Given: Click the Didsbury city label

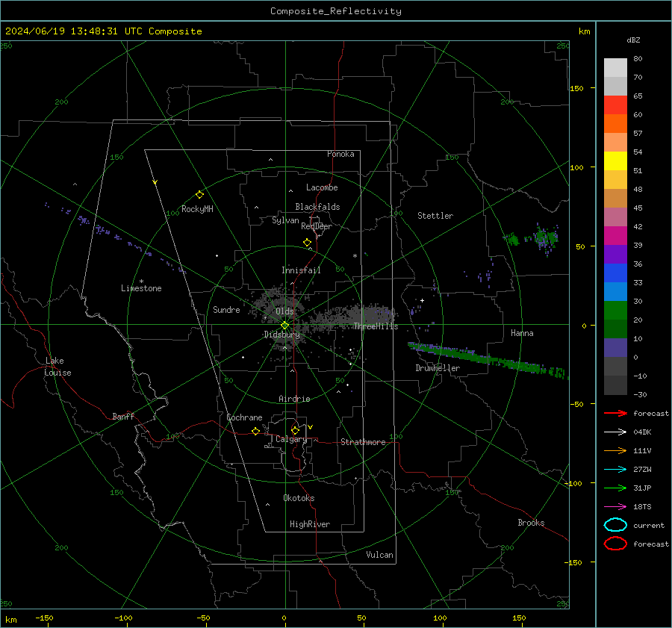Looking at the screenshot, I should pos(281,335).
